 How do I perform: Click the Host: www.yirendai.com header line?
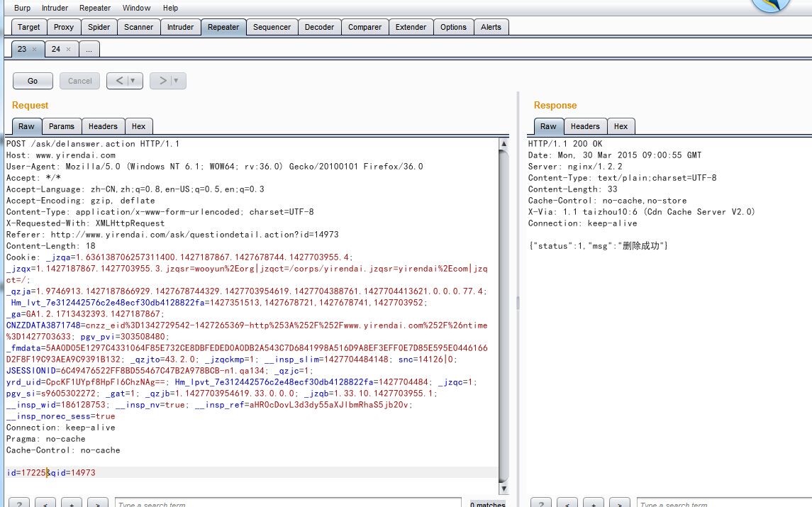pyautogui.click(x=60, y=155)
